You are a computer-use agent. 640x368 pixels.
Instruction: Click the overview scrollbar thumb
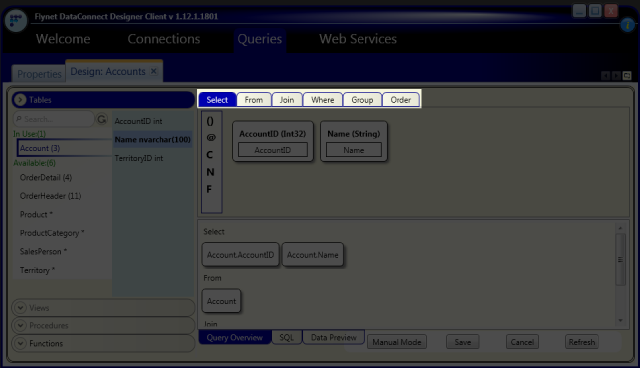point(620,259)
